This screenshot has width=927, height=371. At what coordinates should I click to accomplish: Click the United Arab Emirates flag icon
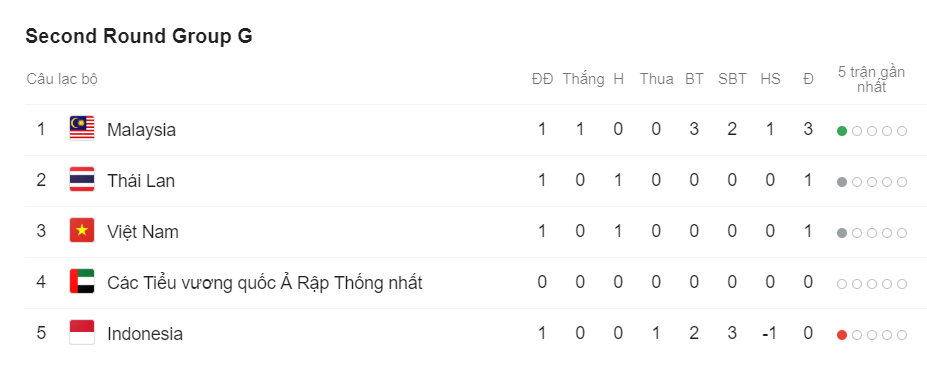click(82, 281)
